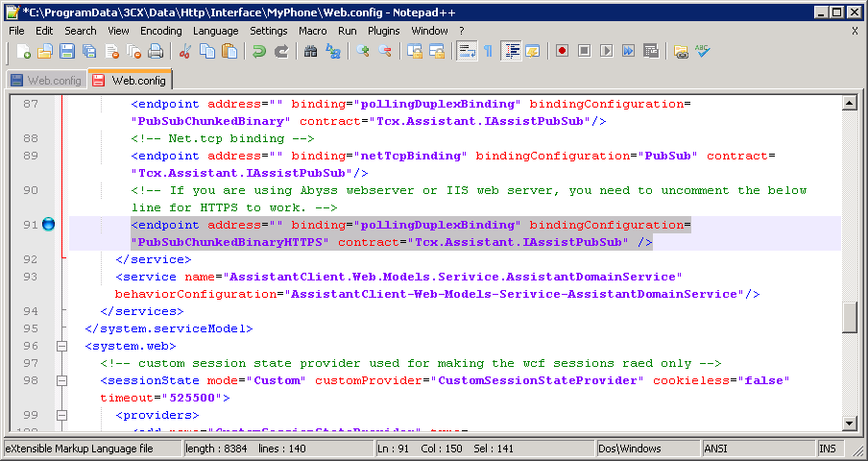Toggle the bookmark on line 91

click(x=49, y=225)
